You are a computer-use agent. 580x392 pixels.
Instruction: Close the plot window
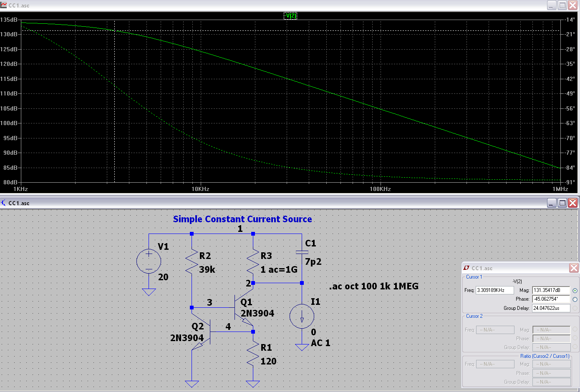click(573, 5)
